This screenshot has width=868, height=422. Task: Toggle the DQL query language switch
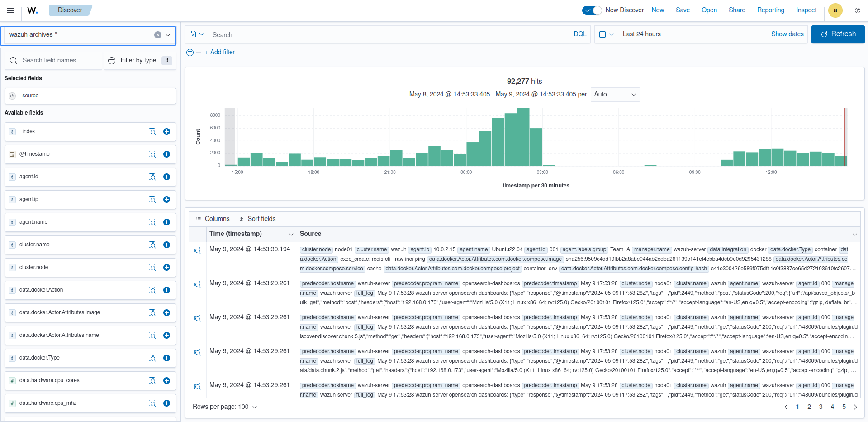(x=579, y=34)
